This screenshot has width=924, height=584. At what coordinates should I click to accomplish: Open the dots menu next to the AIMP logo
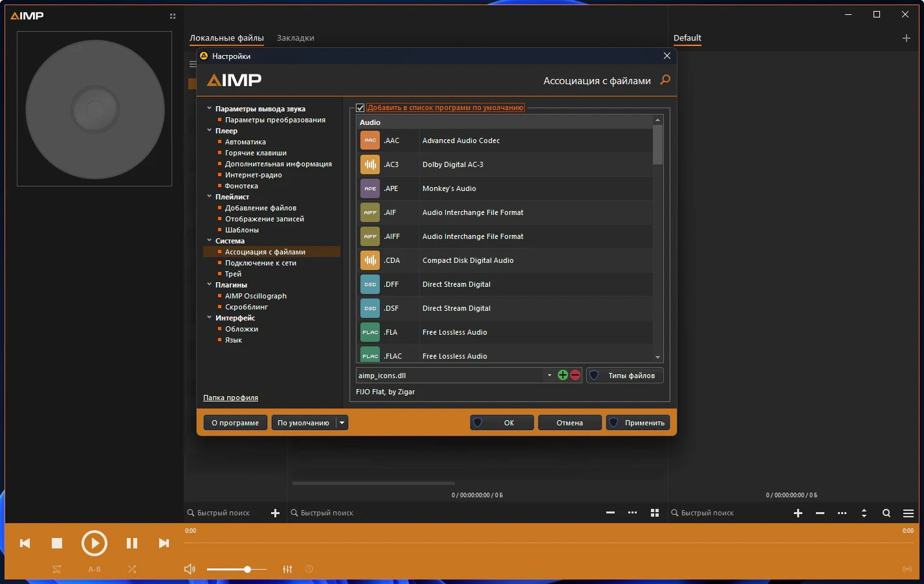[173, 16]
